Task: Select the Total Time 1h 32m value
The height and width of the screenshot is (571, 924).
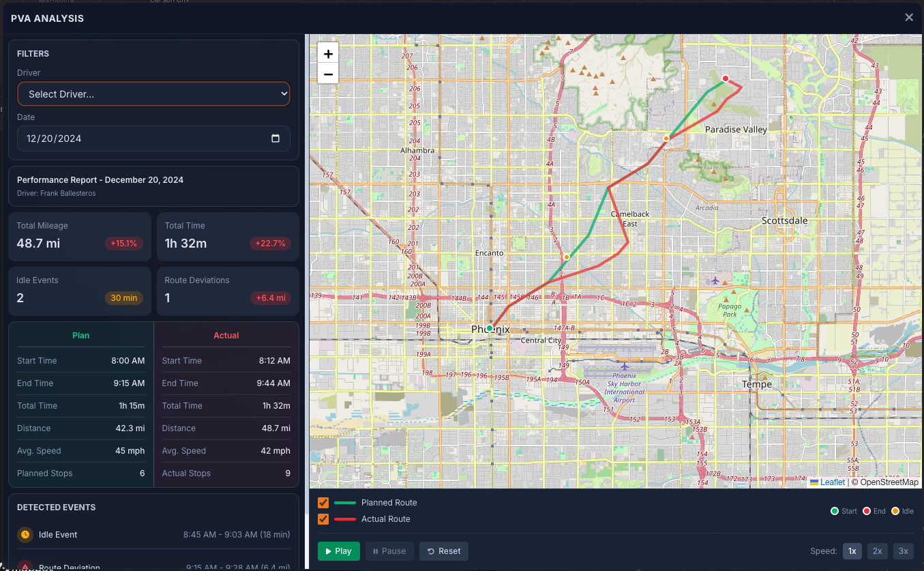Action: pos(185,243)
